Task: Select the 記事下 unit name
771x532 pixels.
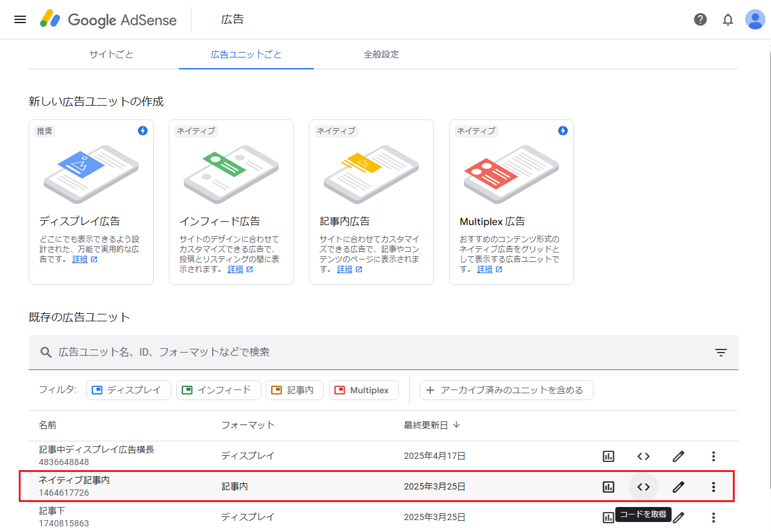Action: click(52, 511)
